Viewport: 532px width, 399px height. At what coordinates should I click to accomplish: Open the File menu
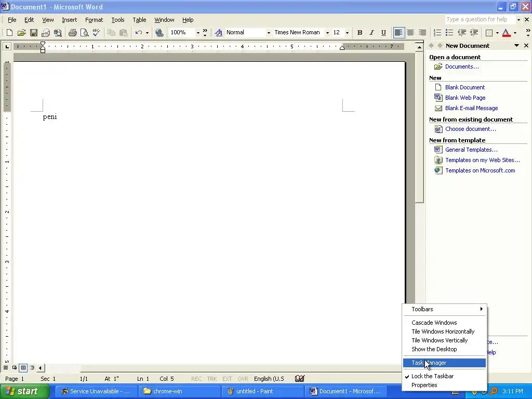[x=12, y=20]
